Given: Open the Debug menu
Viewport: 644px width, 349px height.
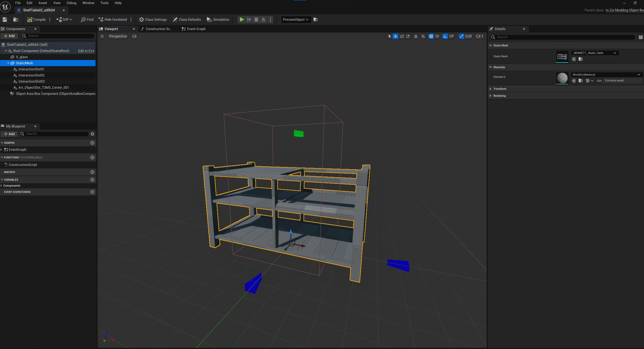Looking at the screenshot, I should [x=71, y=3].
